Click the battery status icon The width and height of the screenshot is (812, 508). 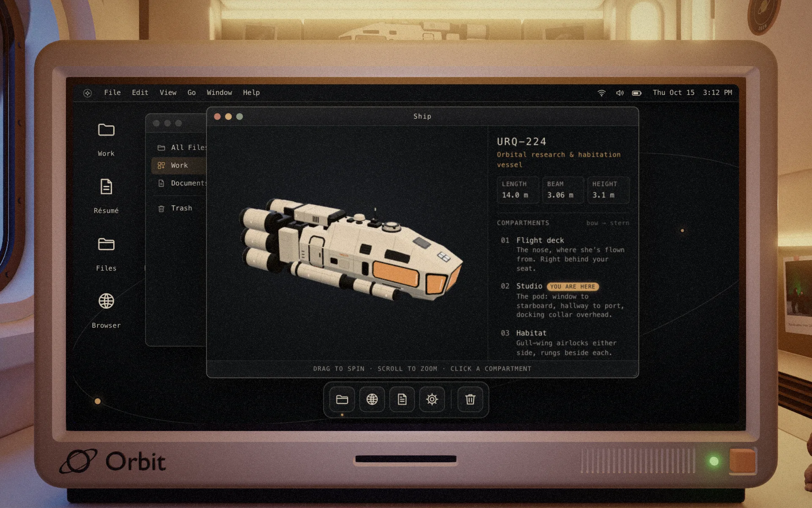(x=636, y=93)
